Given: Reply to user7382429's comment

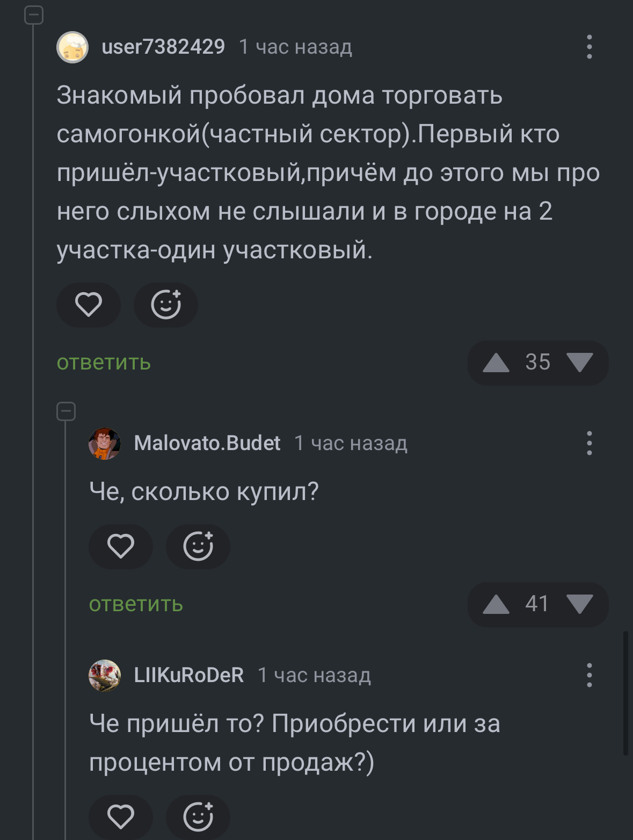Looking at the screenshot, I should [x=104, y=363].
